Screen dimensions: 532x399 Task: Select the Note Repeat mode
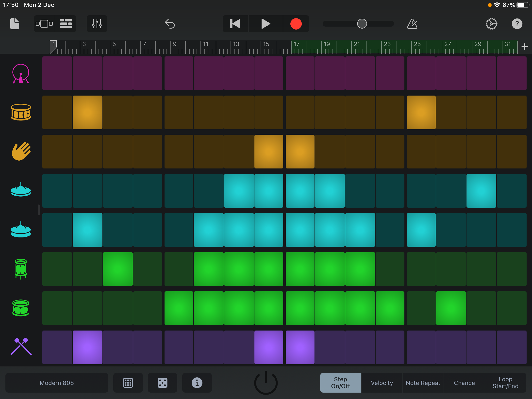click(423, 383)
